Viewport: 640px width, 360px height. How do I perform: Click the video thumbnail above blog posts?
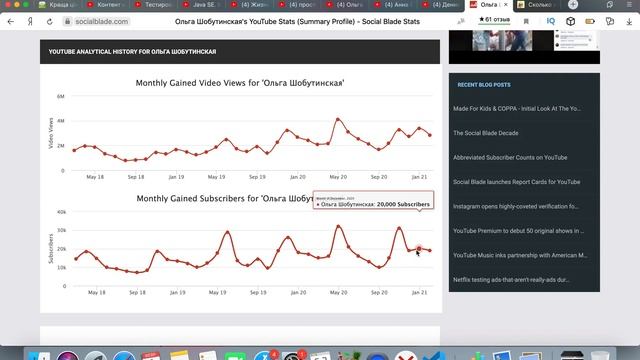(x=502, y=40)
